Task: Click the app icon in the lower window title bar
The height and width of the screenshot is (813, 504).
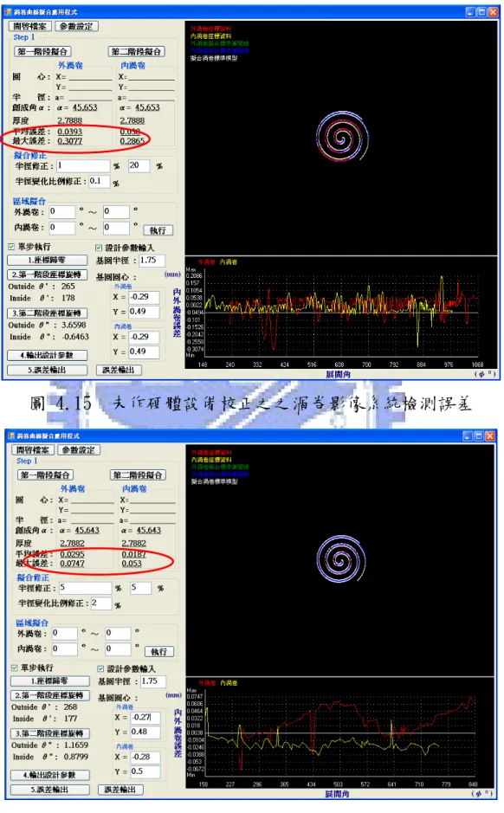Action: click(11, 436)
